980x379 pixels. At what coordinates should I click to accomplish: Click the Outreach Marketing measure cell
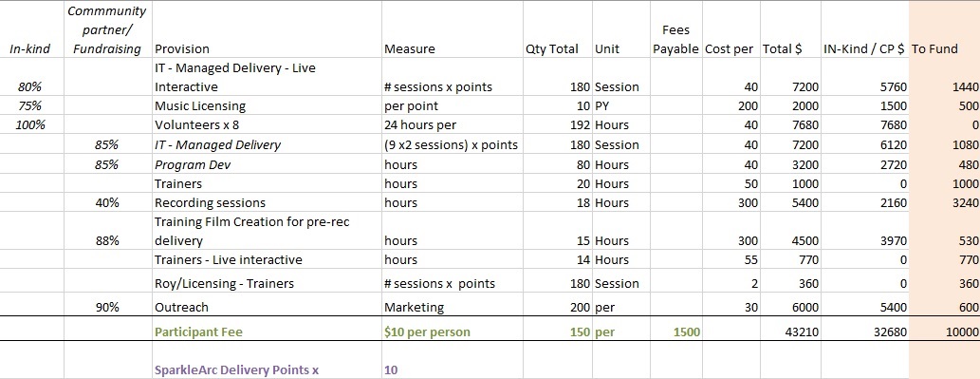(452, 307)
